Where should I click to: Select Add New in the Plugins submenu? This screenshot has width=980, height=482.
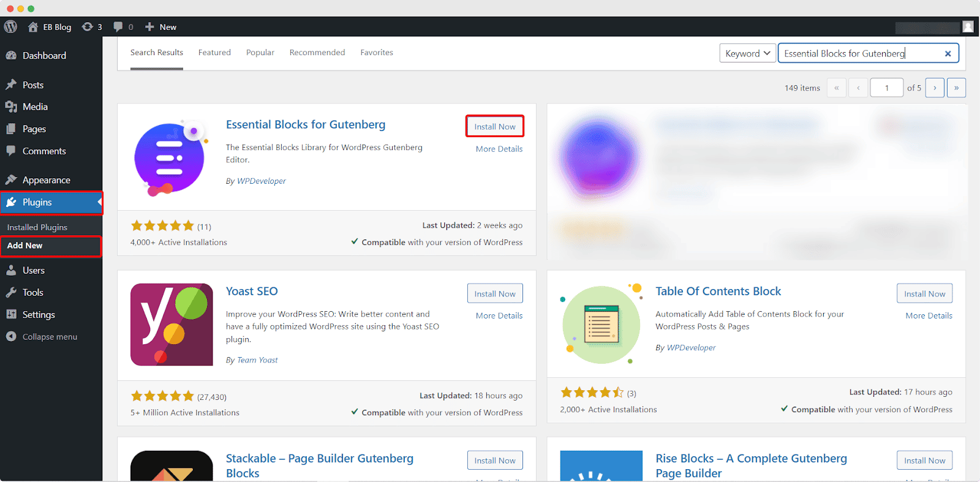(25, 246)
